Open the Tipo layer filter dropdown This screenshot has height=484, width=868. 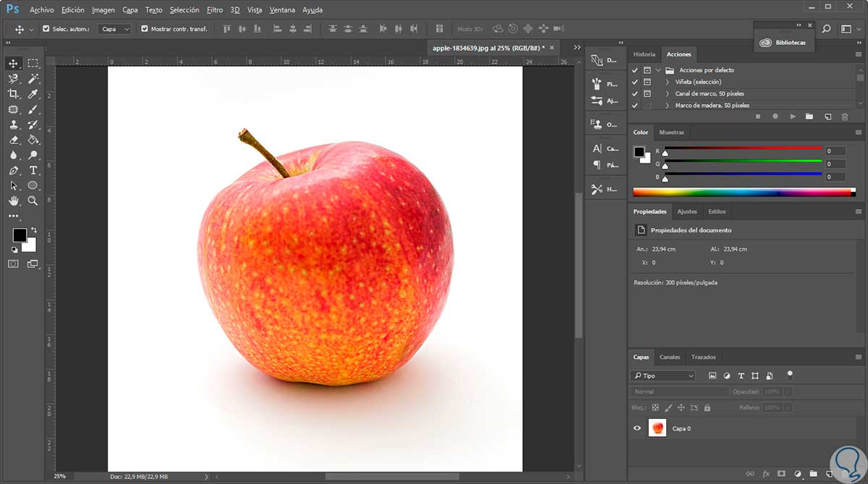pos(663,375)
